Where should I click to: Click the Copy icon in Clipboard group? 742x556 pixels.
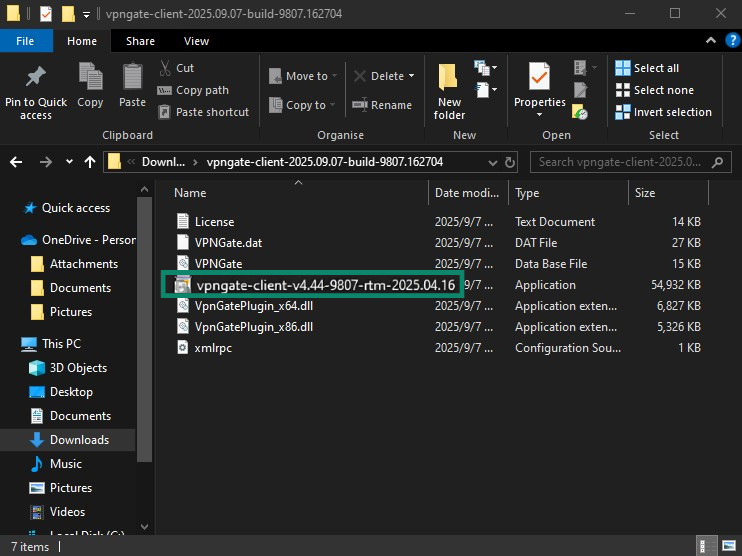(90, 76)
